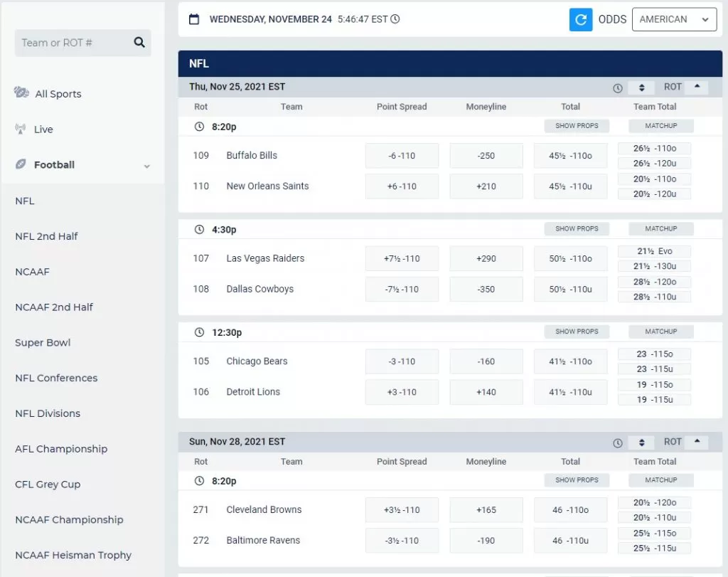Select Baltimore Ravens -3½ -110 point spread
This screenshot has height=577, width=728.
click(x=402, y=540)
